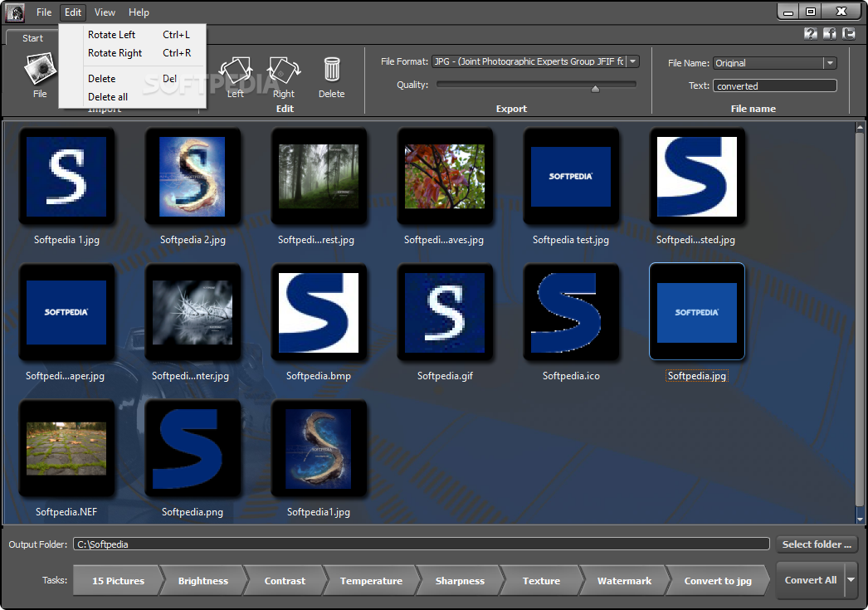The width and height of the screenshot is (868, 610).
Task: Click the Select folder button
Action: click(817, 544)
